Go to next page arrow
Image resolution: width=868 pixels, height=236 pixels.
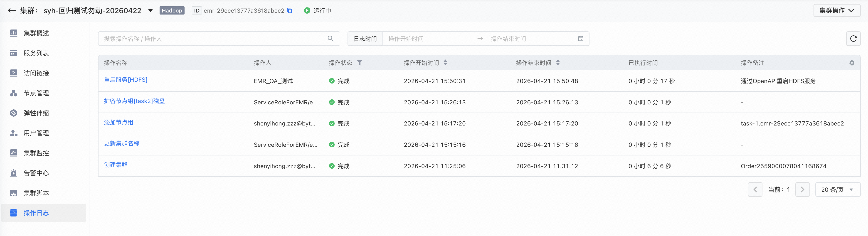(802, 189)
